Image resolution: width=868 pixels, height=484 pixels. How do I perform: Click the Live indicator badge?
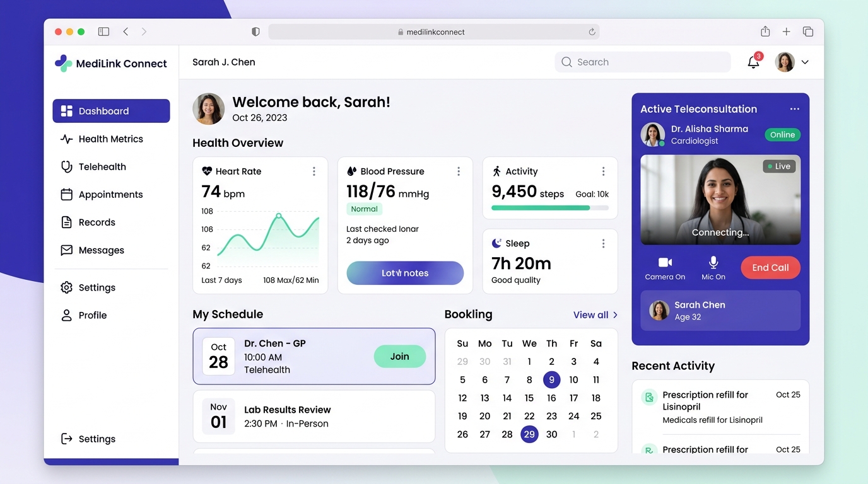pos(779,166)
